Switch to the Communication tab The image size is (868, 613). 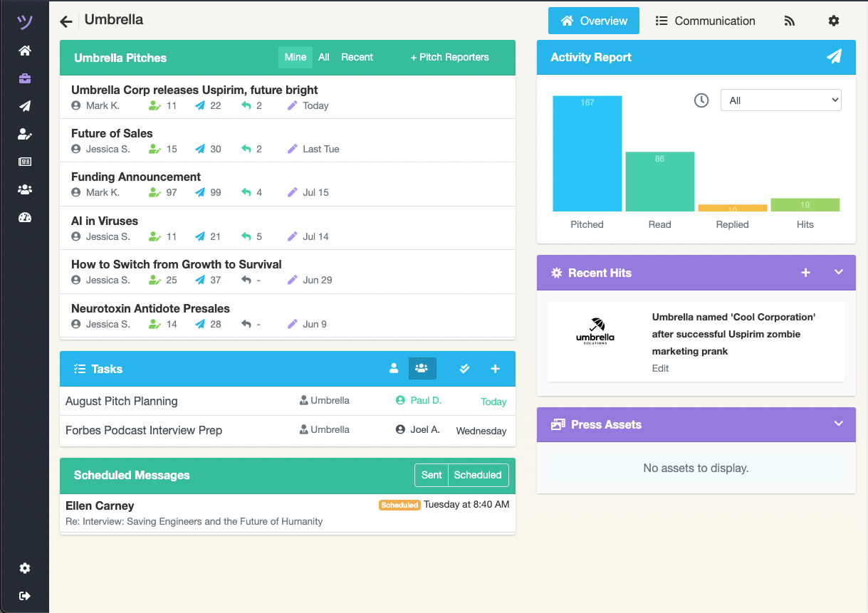(705, 21)
